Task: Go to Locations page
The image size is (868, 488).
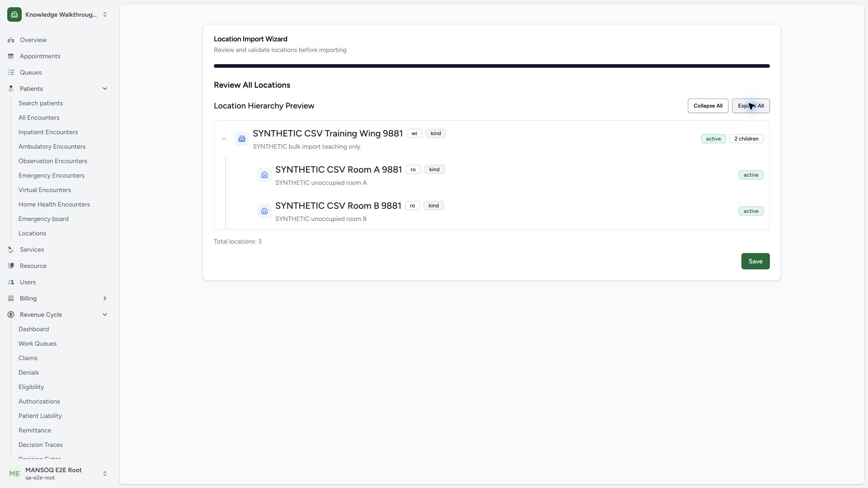Action: click(x=32, y=233)
